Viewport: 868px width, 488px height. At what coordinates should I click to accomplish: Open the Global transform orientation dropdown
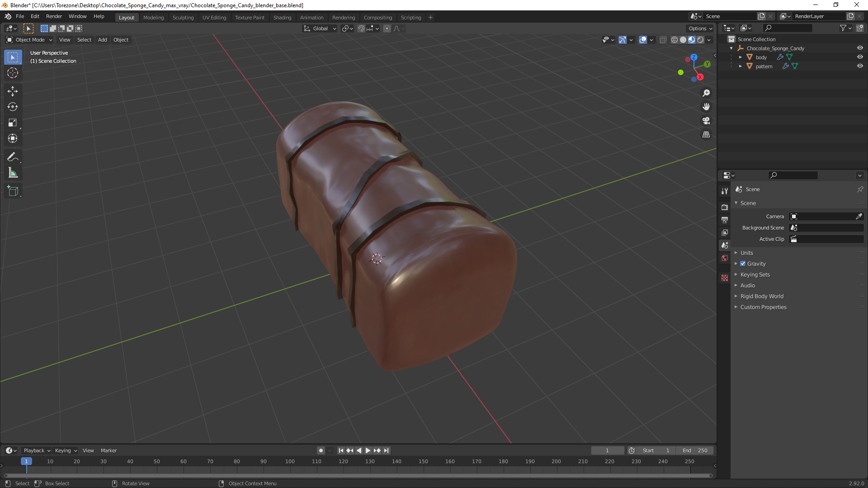320,28
